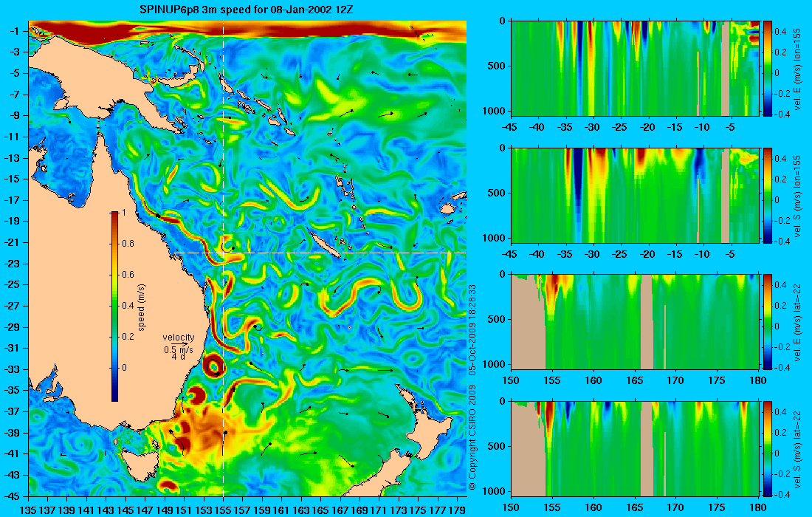
Task: Click the colorbar of the vel. E lon=155 panel
Action: tap(768, 69)
